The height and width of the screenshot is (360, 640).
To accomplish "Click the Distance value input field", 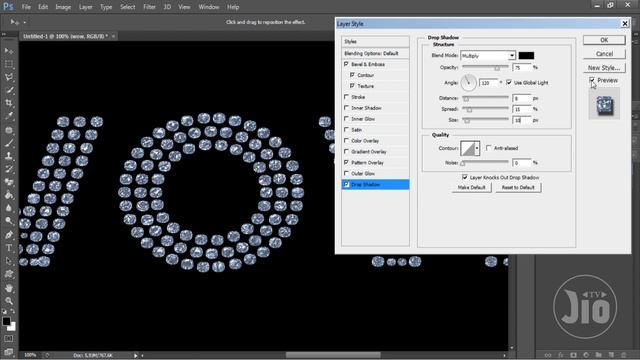I will tap(522, 98).
